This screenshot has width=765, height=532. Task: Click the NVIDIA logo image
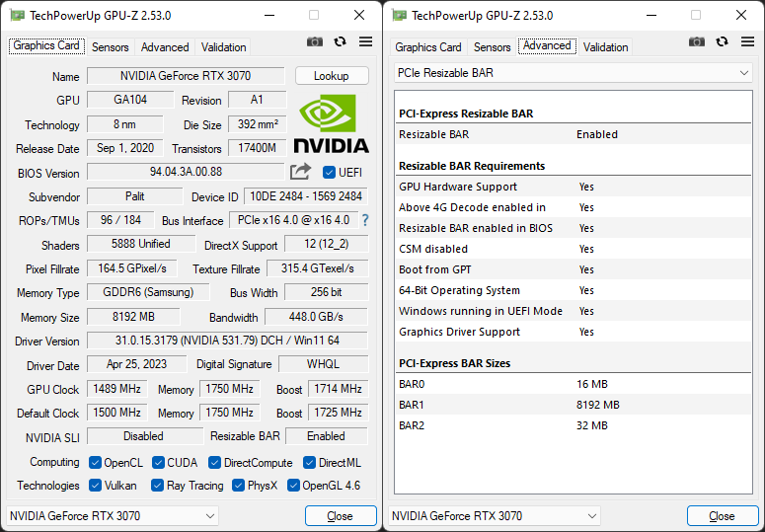(x=332, y=123)
